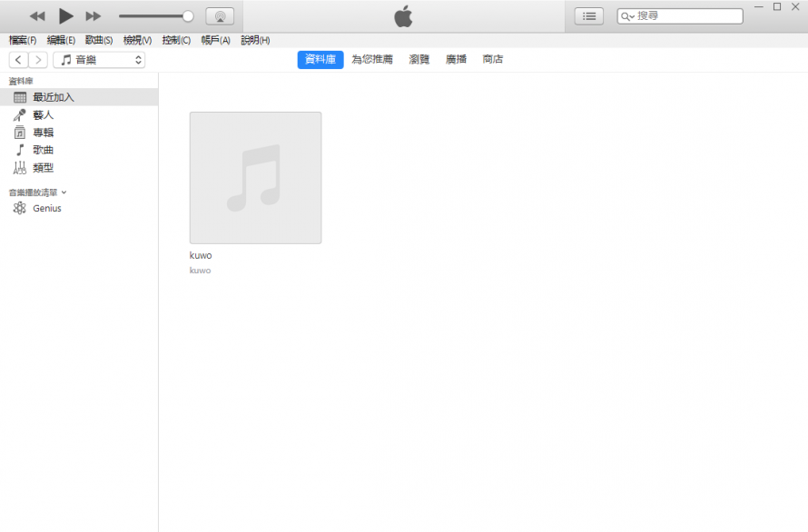Select 藝人 in the sidebar
Image resolution: width=808 pixels, height=532 pixels.
[x=79, y=114]
